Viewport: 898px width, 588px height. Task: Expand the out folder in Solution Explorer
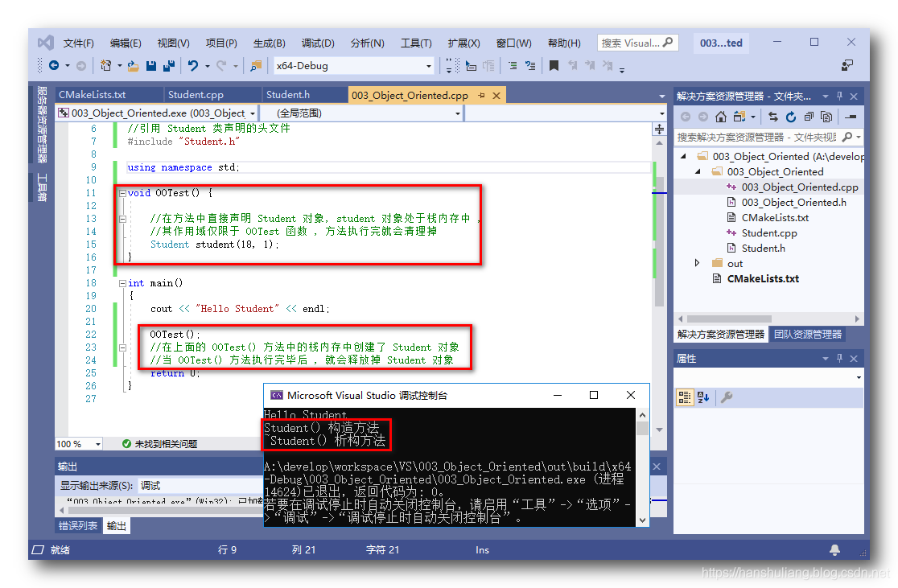pyautogui.click(x=697, y=263)
